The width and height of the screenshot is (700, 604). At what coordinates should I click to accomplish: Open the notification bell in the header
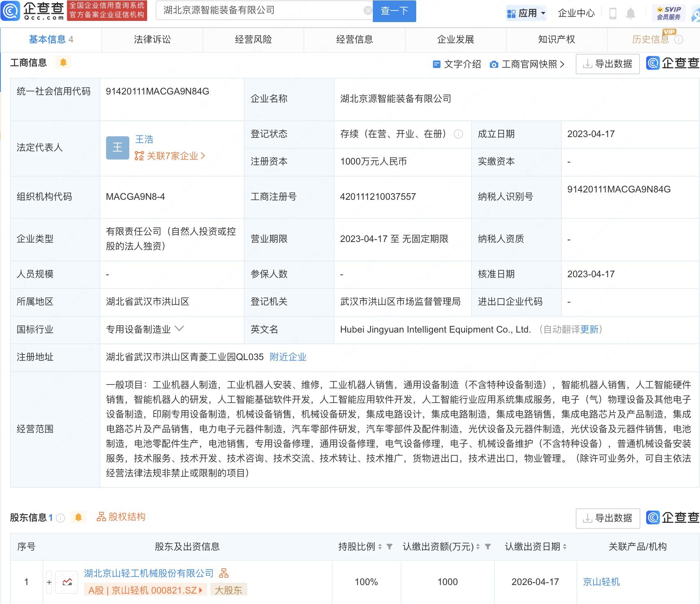tap(631, 14)
